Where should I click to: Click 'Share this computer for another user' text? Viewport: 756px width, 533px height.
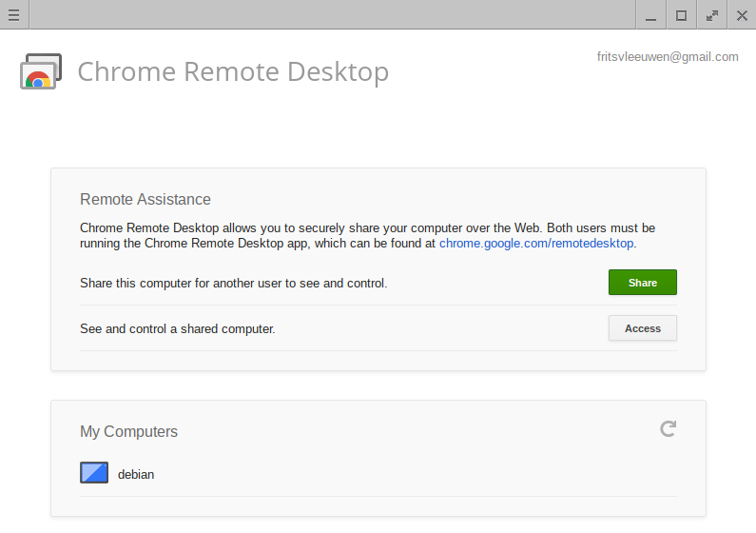point(234,283)
